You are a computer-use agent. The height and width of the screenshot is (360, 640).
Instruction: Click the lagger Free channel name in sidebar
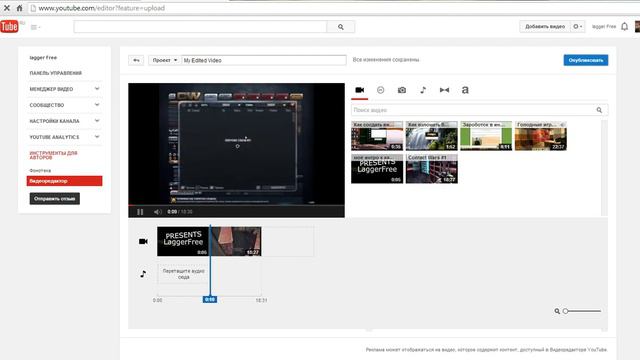(x=43, y=58)
